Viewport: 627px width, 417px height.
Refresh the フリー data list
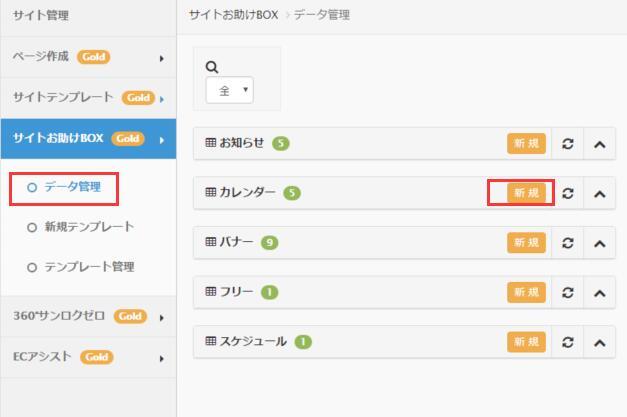(x=567, y=293)
